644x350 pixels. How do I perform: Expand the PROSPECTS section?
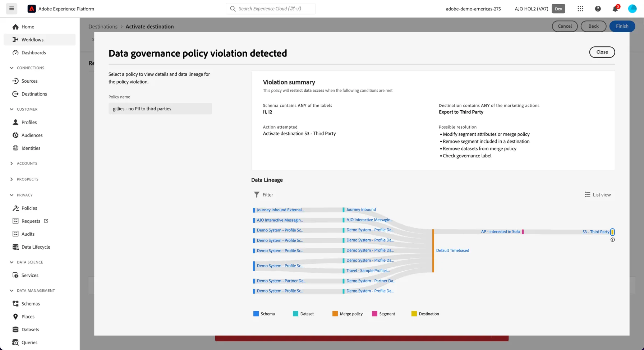11,179
